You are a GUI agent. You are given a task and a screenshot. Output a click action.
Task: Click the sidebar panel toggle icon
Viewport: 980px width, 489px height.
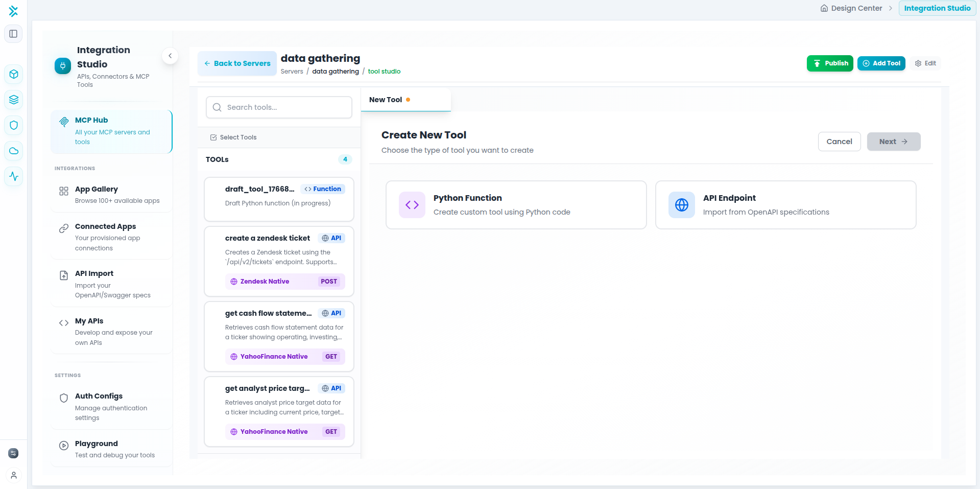pos(14,34)
